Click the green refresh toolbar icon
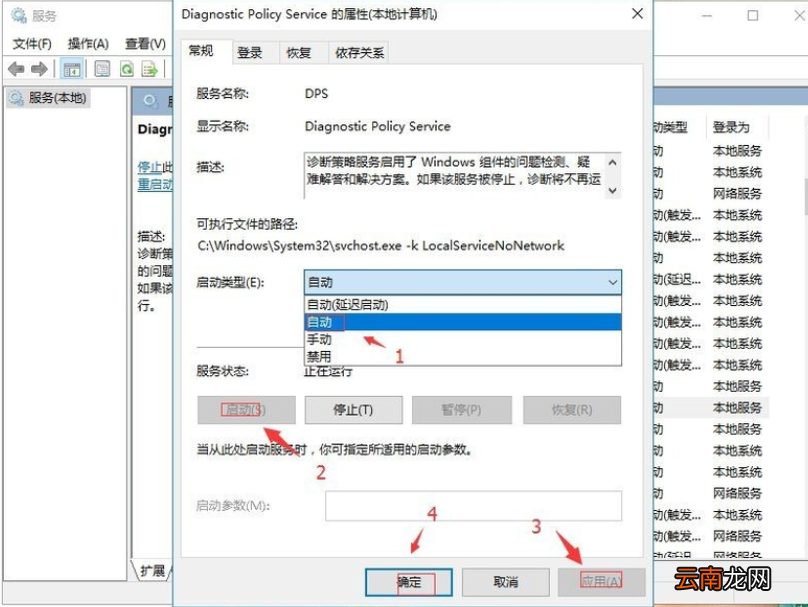 click(x=126, y=69)
